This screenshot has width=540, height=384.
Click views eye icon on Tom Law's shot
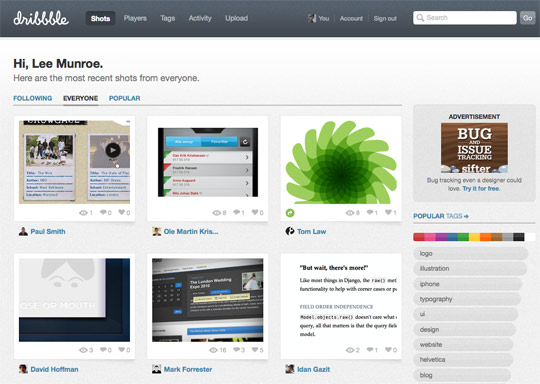pyautogui.click(x=350, y=213)
